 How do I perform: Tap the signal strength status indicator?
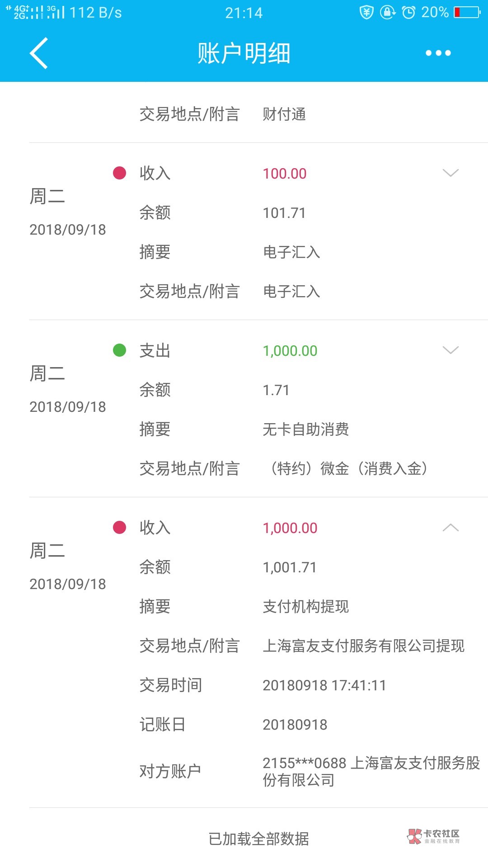35,12
